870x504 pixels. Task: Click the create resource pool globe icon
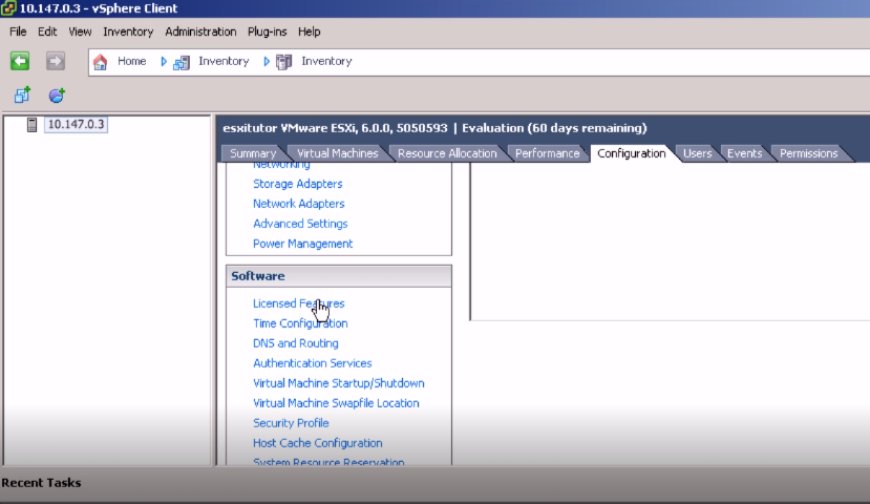[57, 95]
